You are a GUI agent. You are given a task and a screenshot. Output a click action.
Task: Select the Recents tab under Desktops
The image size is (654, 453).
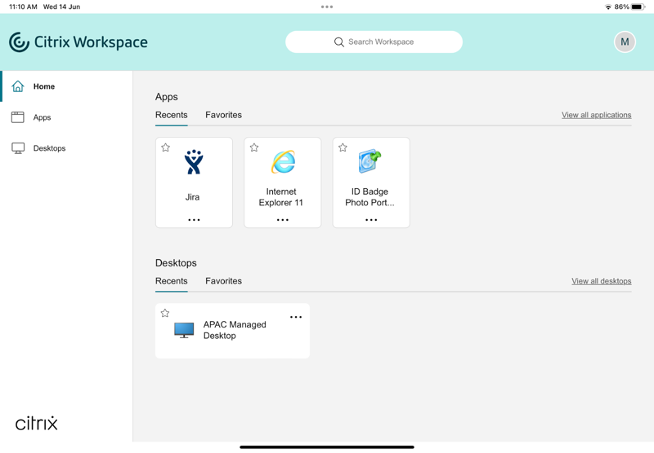click(171, 281)
